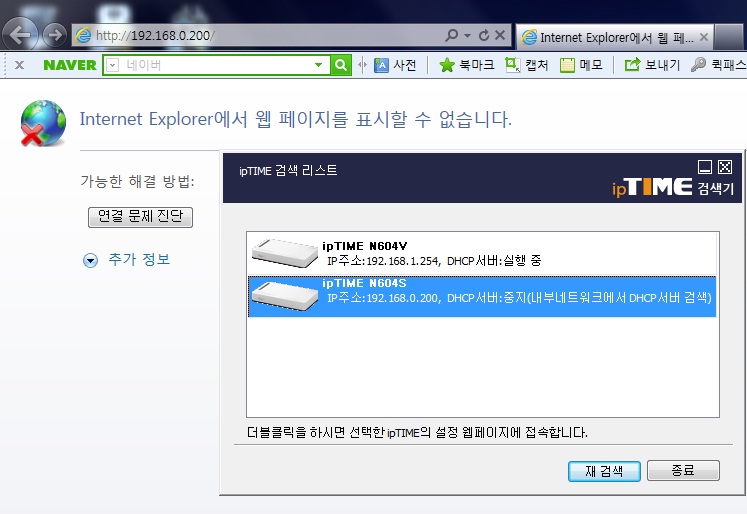Click the globe error icon on the page

(43, 123)
